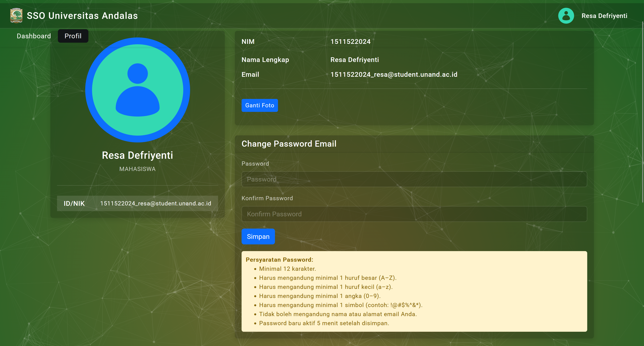Image resolution: width=644 pixels, height=346 pixels.
Task: Click the large Resa Defriyenti name under avatar
Action: coord(137,155)
